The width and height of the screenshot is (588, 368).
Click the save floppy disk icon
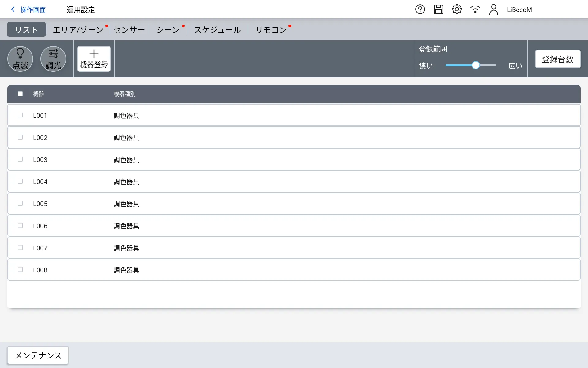click(x=438, y=10)
